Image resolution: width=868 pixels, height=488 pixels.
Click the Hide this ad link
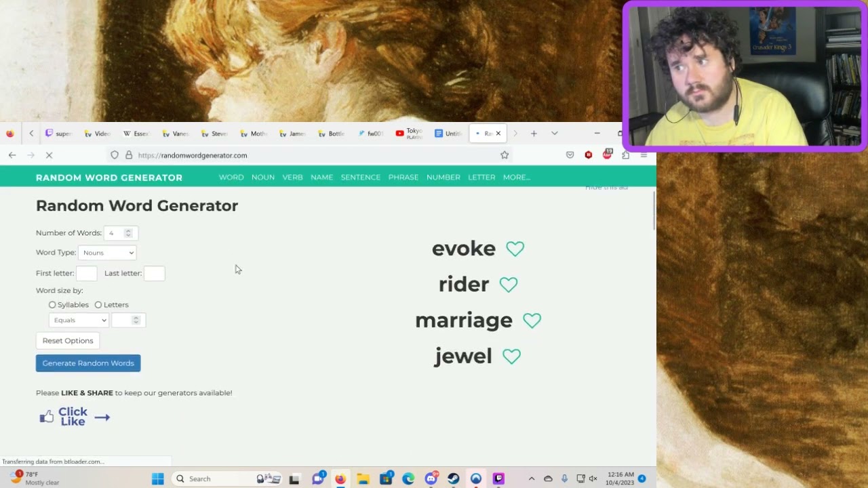606,187
